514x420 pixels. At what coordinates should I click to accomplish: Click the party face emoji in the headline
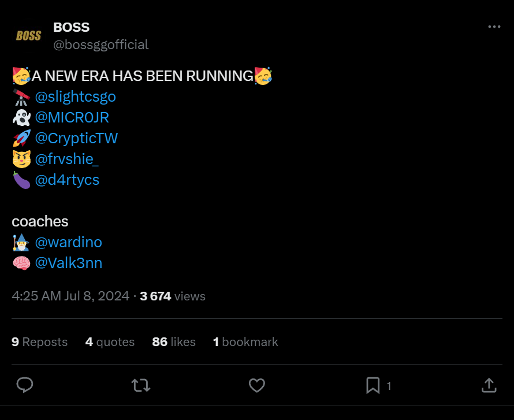[20, 75]
